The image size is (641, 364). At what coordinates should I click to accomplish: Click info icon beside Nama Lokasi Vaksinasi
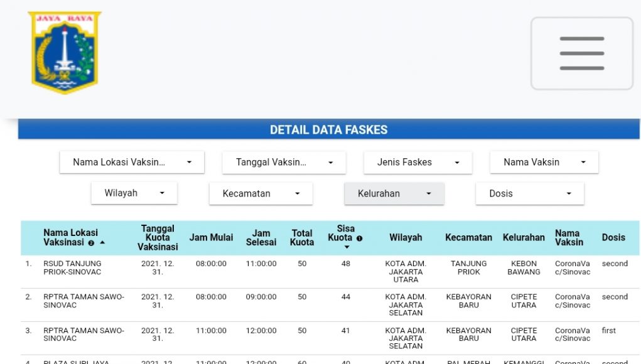[x=91, y=243]
